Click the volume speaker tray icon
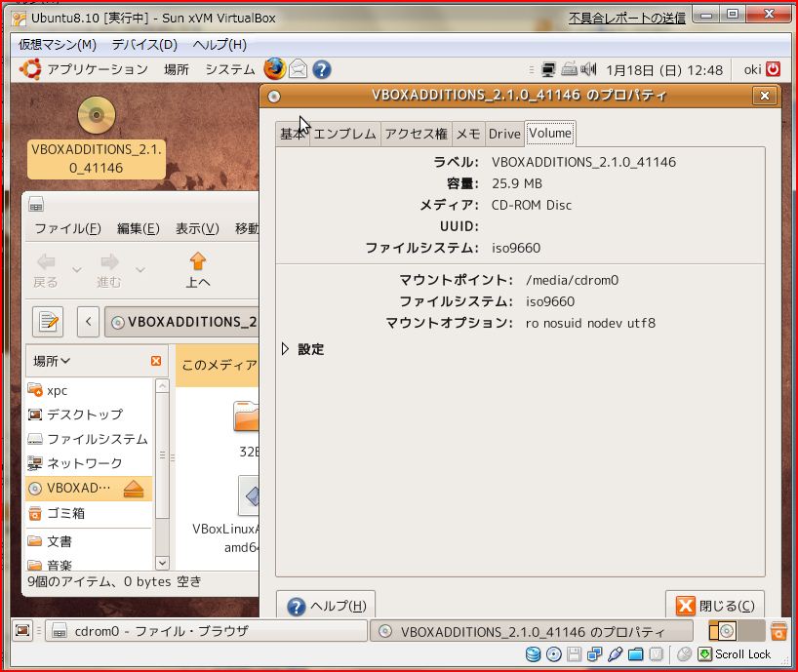Screen dimensions: 798x672 (x=588, y=68)
